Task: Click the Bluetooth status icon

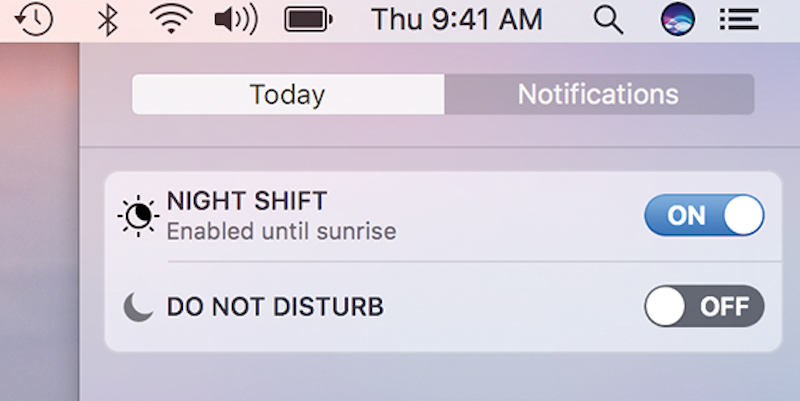Action: pyautogui.click(x=108, y=19)
